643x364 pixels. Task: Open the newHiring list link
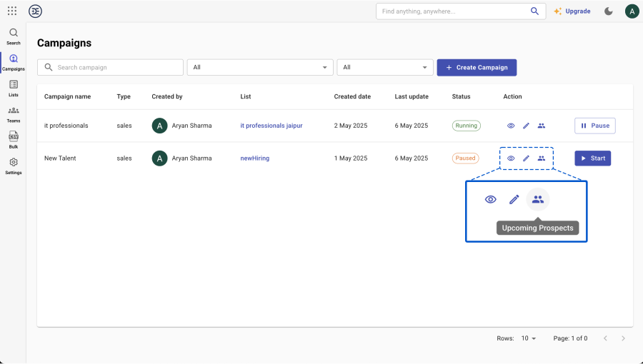[x=254, y=158]
